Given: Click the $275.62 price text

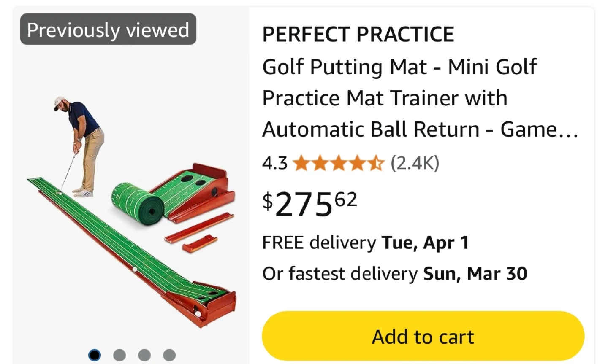Looking at the screenshot, I should [308, 205].
